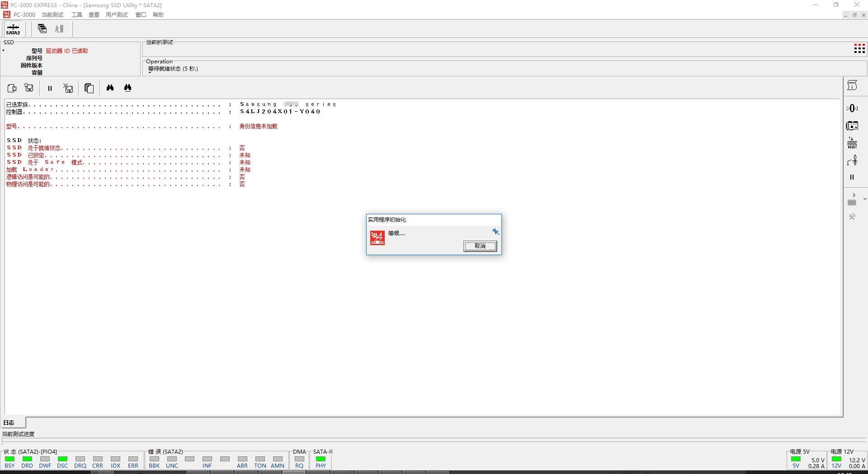868x474 pixels.
Task: Click the 5.0 V voltage reading
Action: coord(818,460)
